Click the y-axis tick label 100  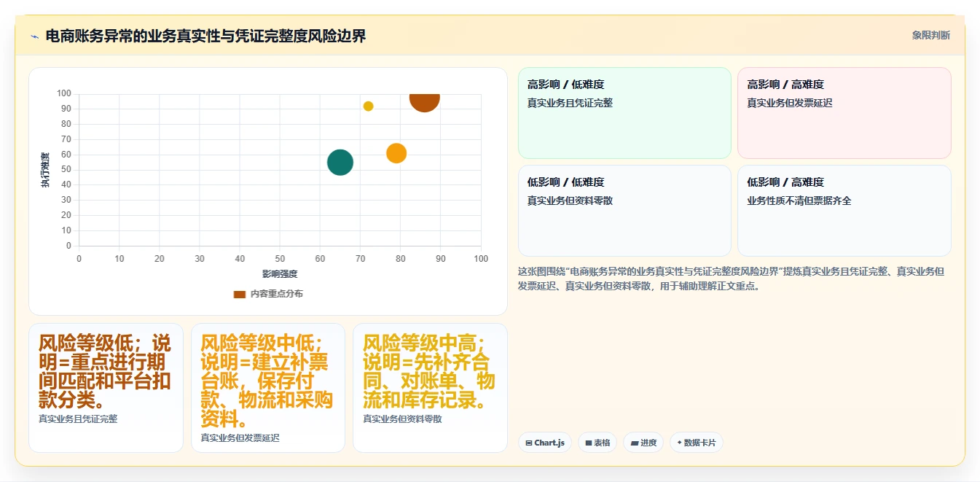coord(63,93)
